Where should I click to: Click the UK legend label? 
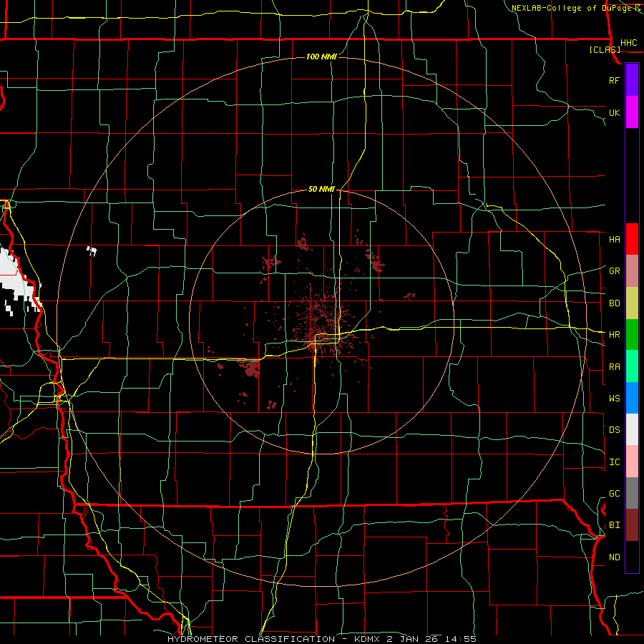(614, 112)
